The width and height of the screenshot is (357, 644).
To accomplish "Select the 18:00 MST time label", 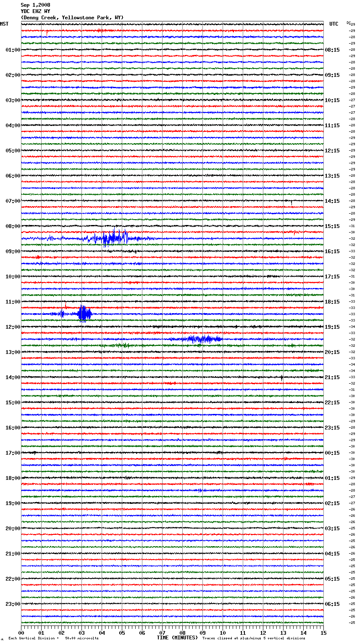I will point(13,478).
